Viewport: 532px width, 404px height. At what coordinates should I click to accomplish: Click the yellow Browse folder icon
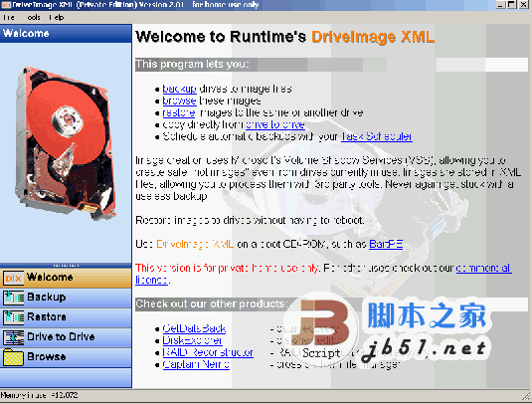point(14,357)
